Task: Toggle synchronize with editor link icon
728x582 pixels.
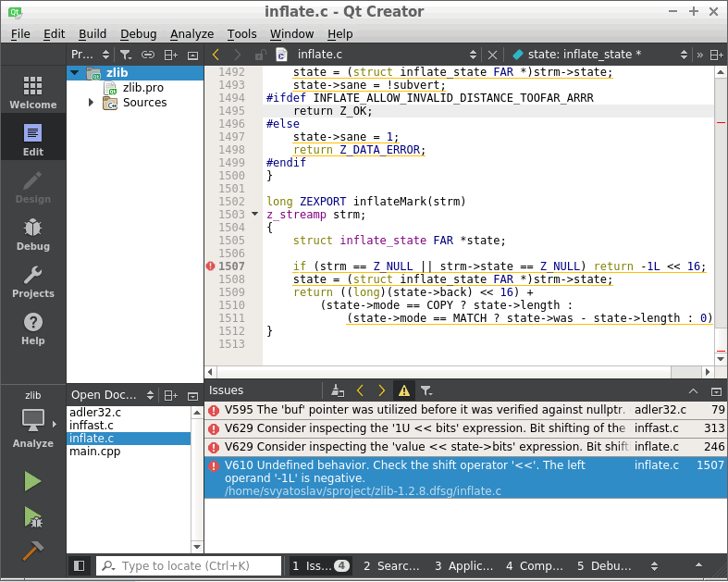Action: click(148, 55)
